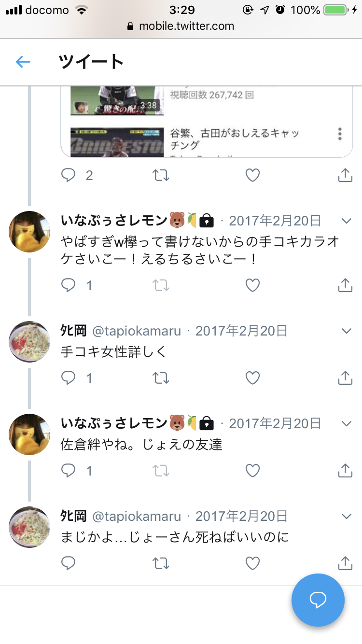362x644 pixels.
Task: Share the 佐倉絆やね tweet
Action: click(345, 470)
